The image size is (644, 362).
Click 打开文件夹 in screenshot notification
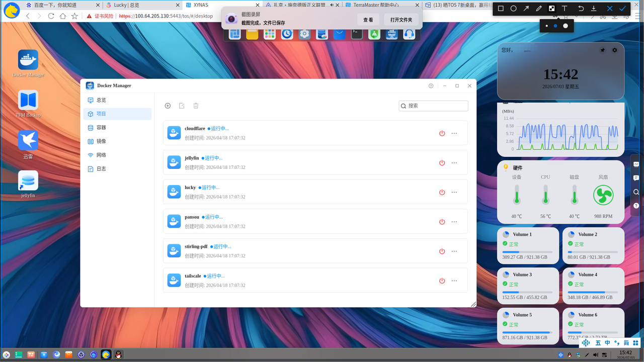401,20
